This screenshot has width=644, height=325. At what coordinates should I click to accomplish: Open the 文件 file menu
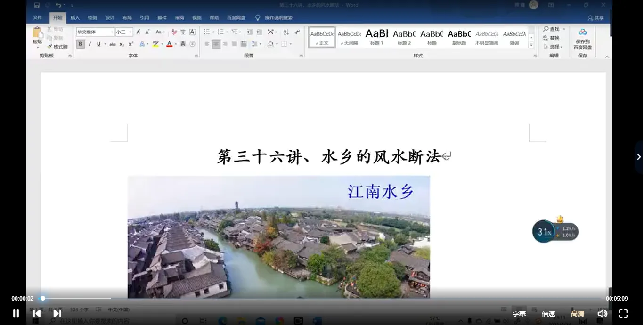(38, 18)
